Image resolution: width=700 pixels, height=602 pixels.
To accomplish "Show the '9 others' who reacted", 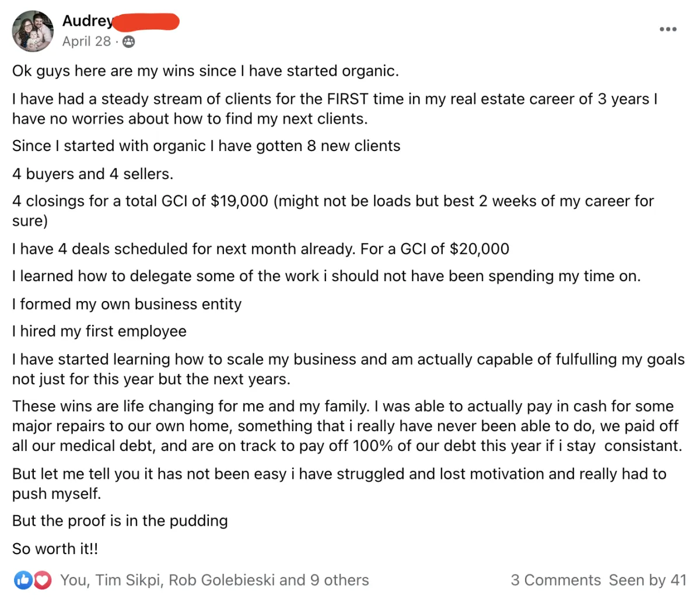I will click(x=339, y=580).
